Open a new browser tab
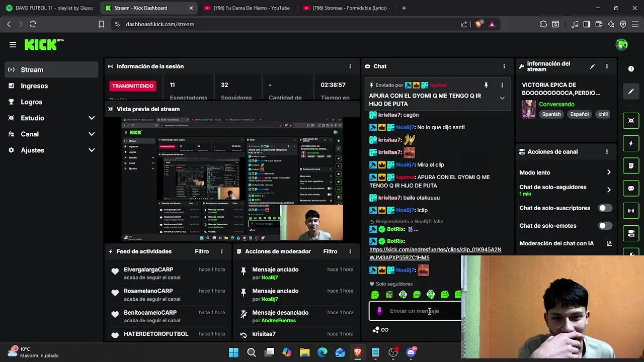Image resolution: width=644 pixels, height=362 pixels. pos(404,8)
